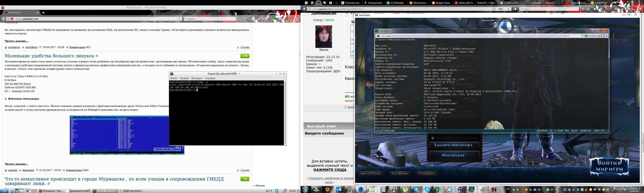Save to Pocket in the left Firefox toolbar

click(266, 19)
